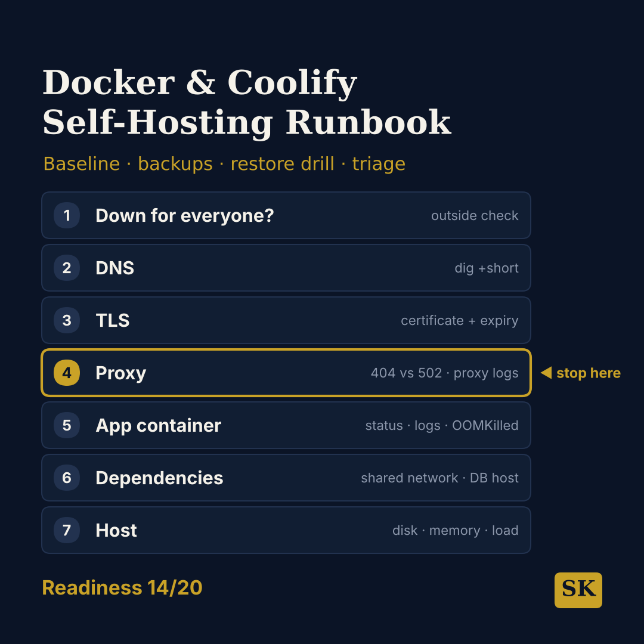
Task: Click the 'certificate + expiry' hint text
Action: click(x=460, y=321)
